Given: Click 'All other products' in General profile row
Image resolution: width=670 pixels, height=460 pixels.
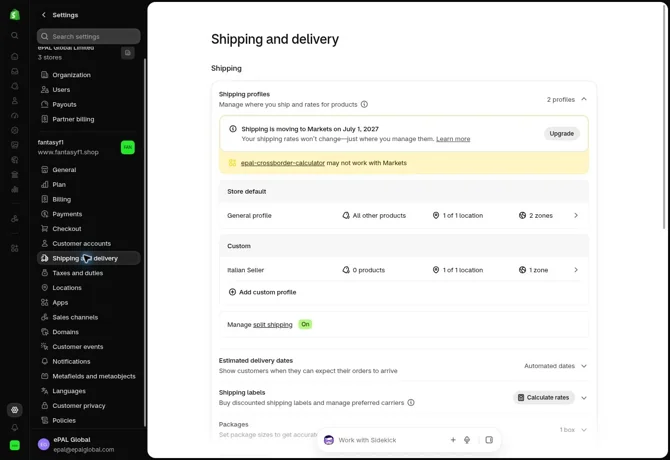Looking at the screenshot, I should [374, 216].
